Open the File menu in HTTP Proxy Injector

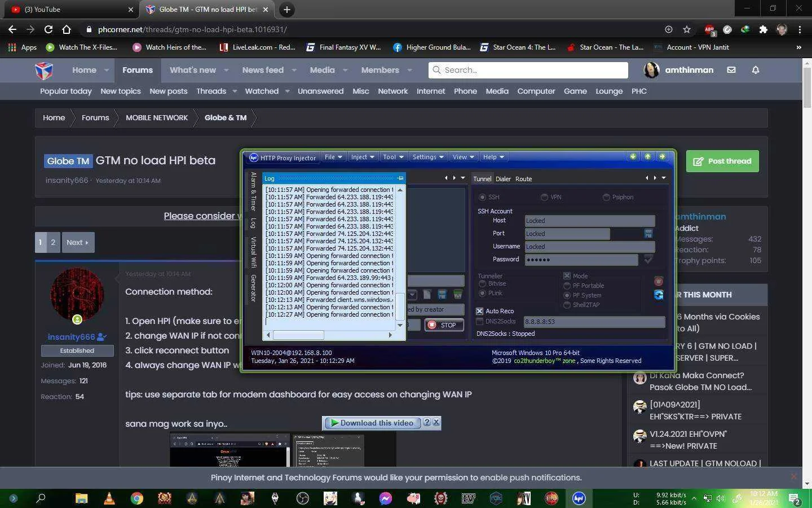click(x=333, y=157)
